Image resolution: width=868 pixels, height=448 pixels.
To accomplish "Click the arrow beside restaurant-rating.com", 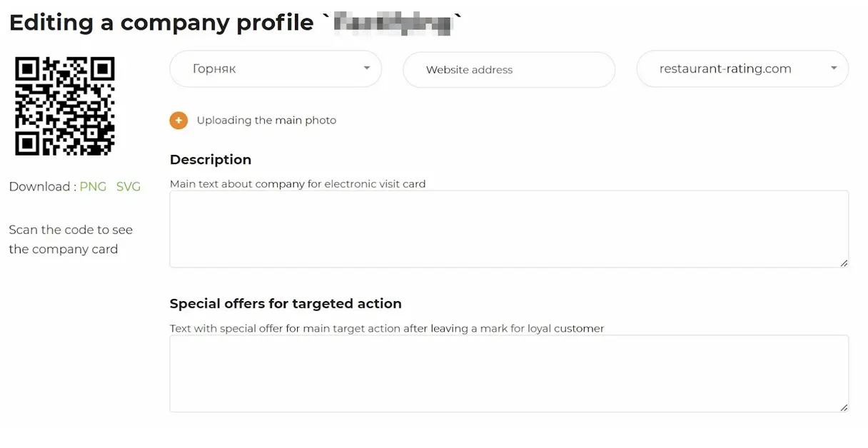I will (834, 68).
